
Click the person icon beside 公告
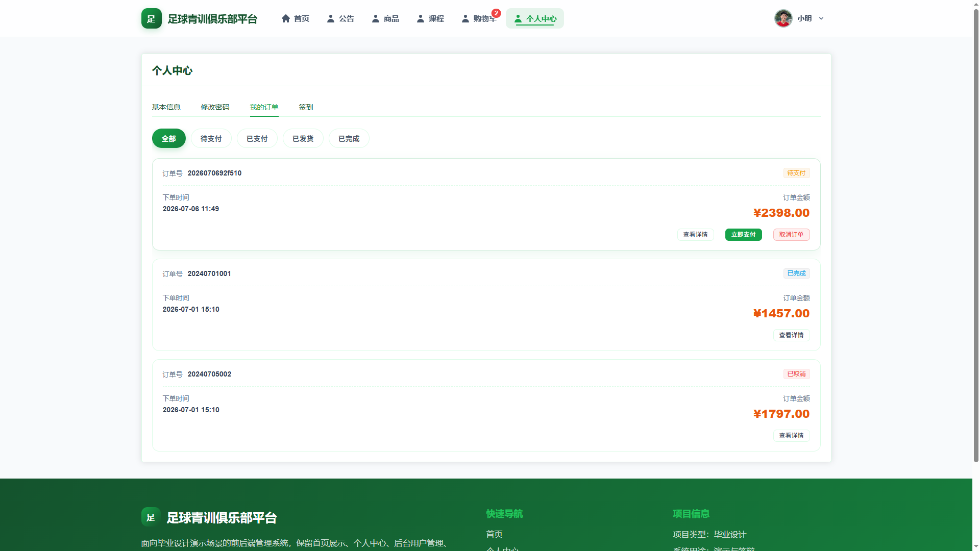point(331,18)
